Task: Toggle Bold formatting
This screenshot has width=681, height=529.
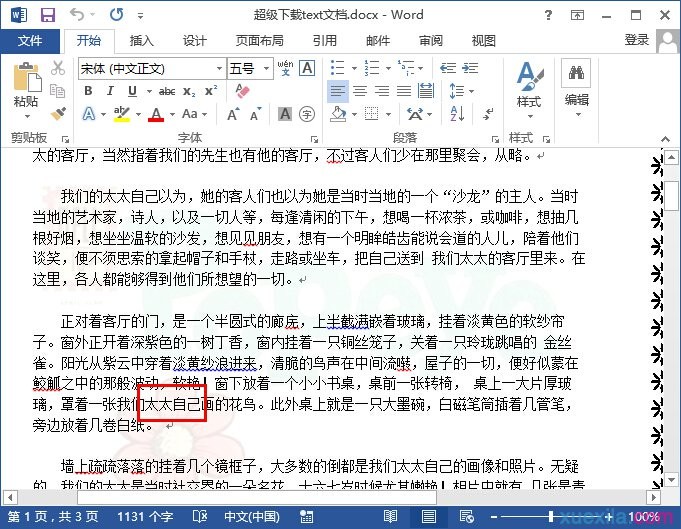Action: [88, 91]
